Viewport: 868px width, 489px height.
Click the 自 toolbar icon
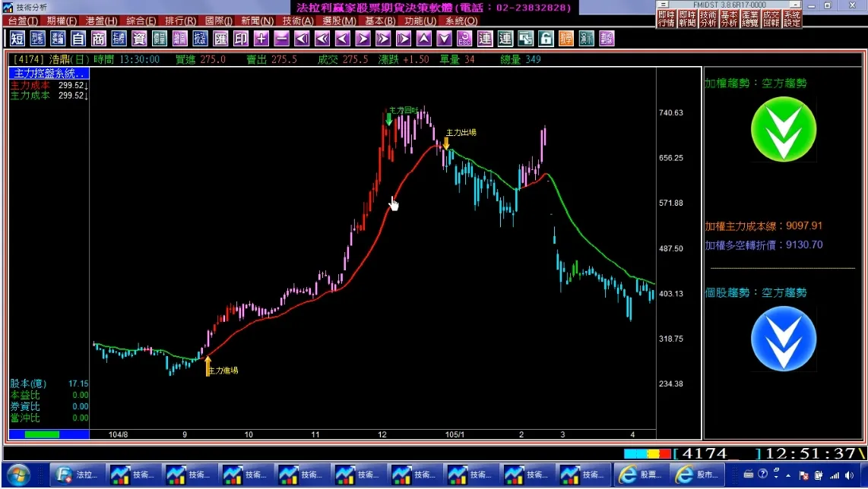click(78, 39)
